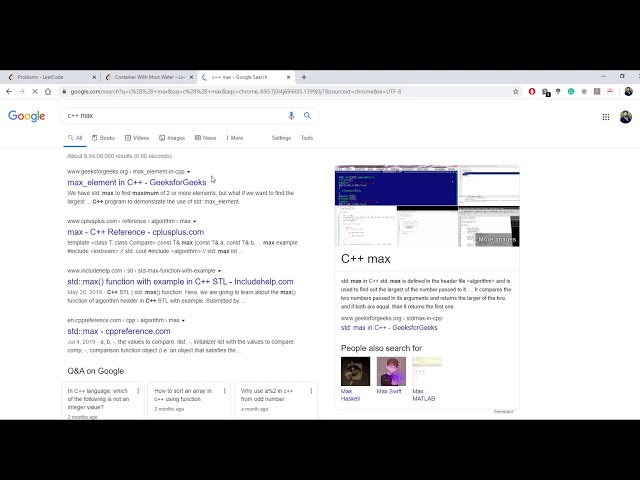Open the large blue code screenshot thumbnail
Screen dimensions: 640x480
396,186
